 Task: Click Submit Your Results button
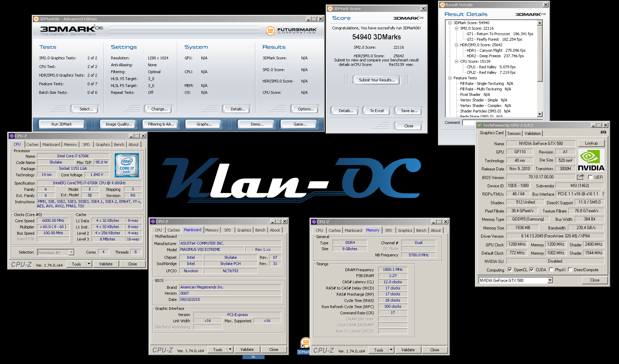tap(377, 80)
